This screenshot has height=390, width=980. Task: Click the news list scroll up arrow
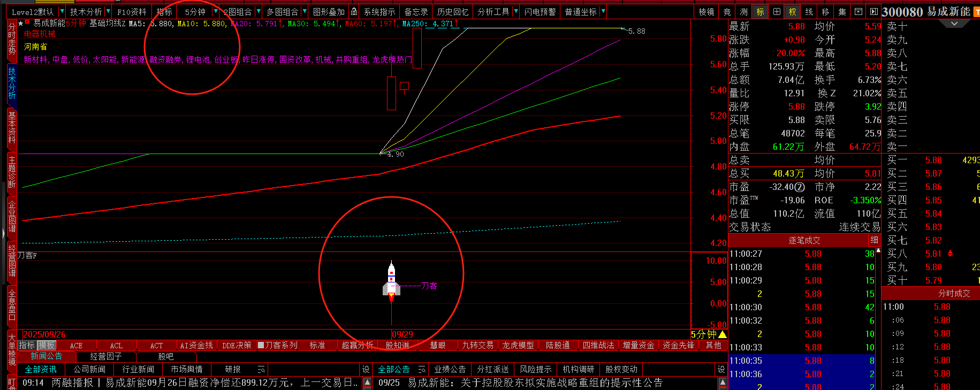[367, 382]
